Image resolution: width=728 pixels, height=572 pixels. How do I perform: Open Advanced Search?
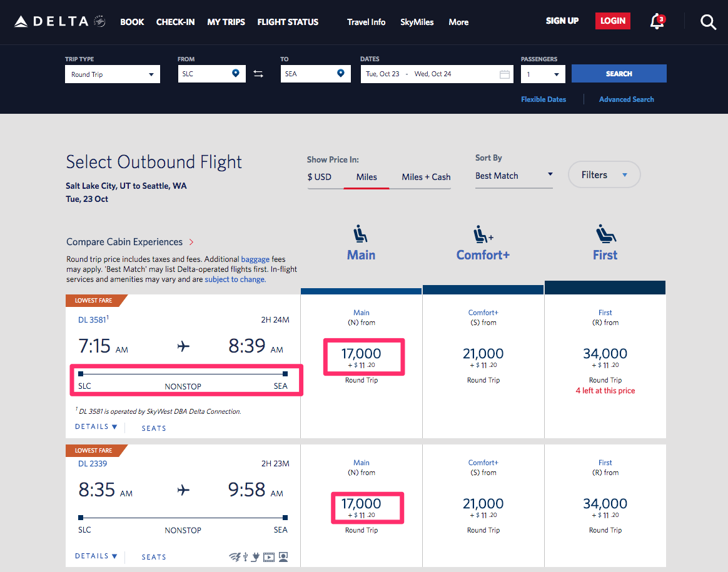point(626,99)
